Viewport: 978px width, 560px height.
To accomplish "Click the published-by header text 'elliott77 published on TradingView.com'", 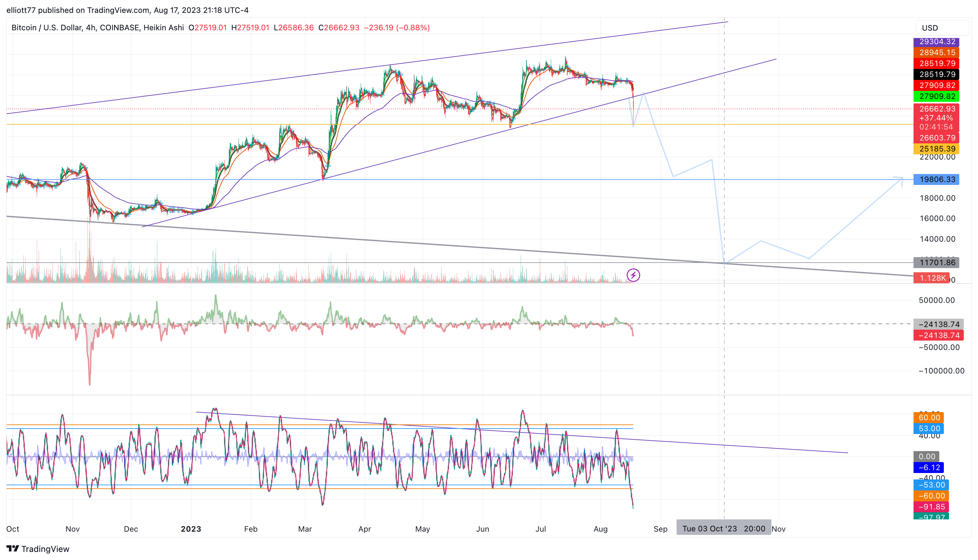I will point(78,10).
